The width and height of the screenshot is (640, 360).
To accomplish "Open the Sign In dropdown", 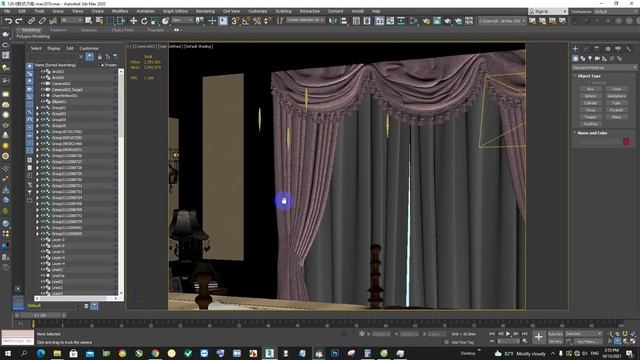I will pyautogui.click(x=548, y=11).
